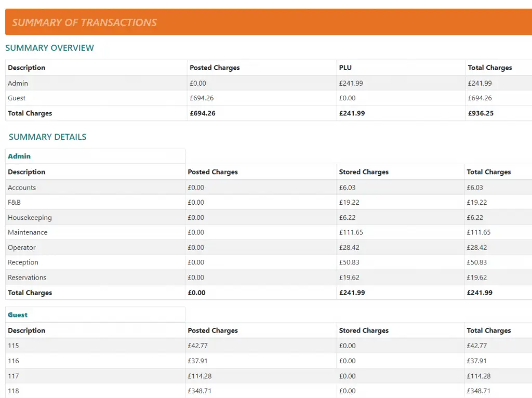This screenshot has width=532, height=398.
Task: Click Total Charges column header in Summary Overview
Action: 489,68
